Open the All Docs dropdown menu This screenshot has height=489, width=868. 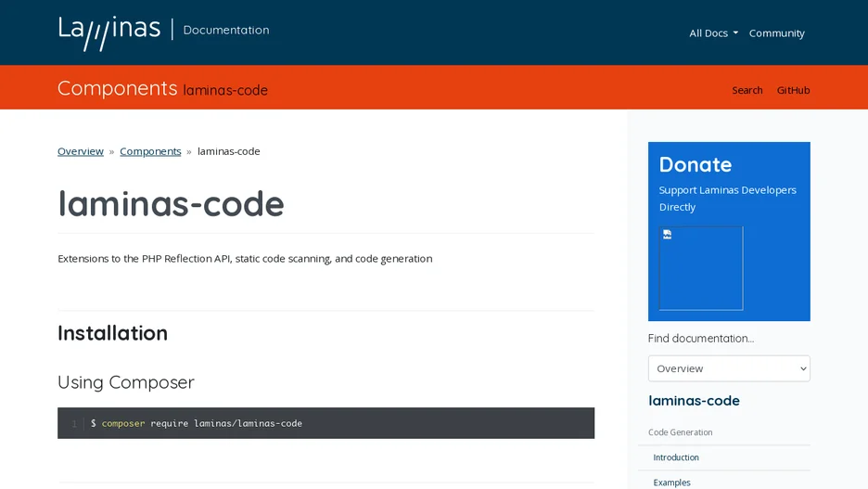pos(713,33)
